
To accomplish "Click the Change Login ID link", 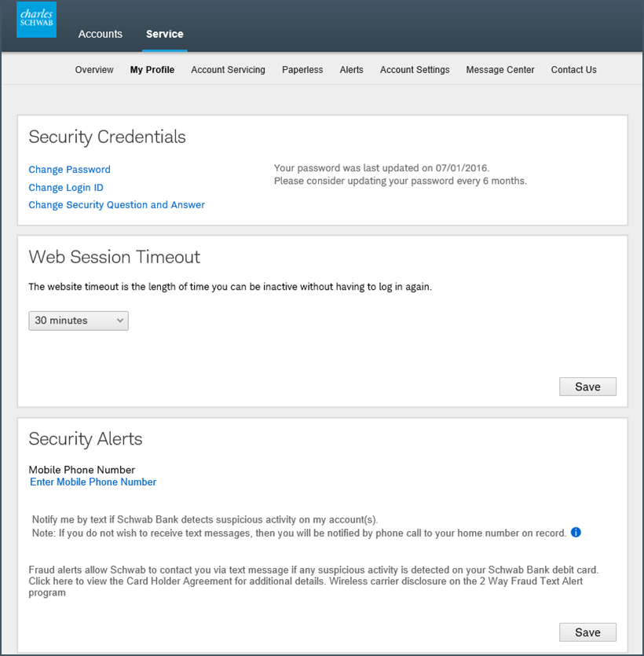I will pos(66,188).
